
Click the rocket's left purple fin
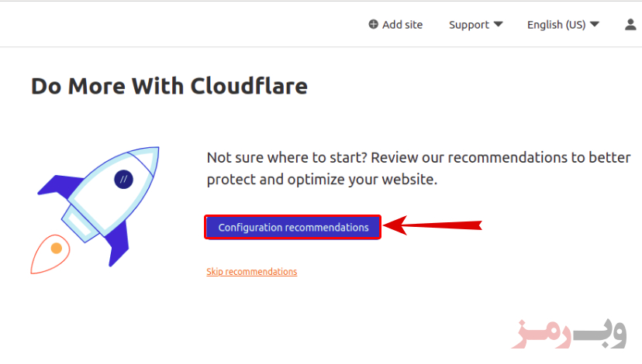(60, 186)
